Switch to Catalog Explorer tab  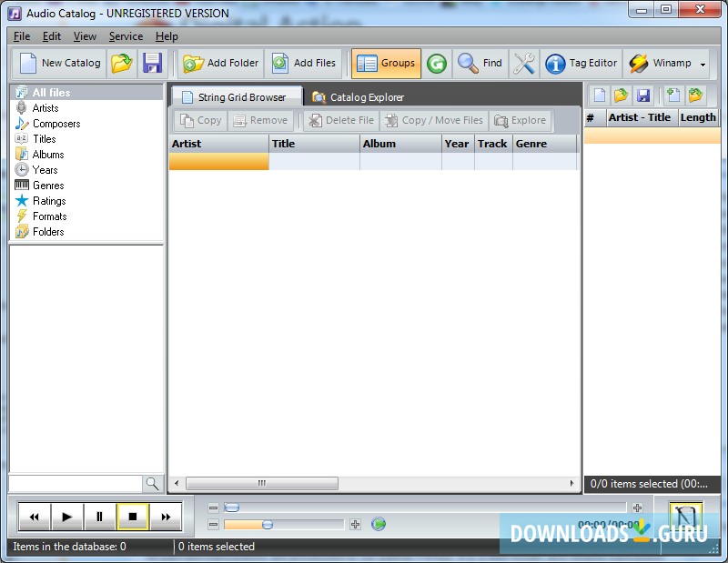tap(358, 97)
